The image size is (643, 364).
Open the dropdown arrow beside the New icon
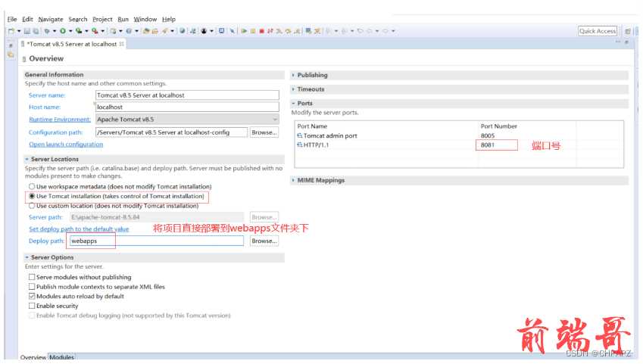click(19, 31)
